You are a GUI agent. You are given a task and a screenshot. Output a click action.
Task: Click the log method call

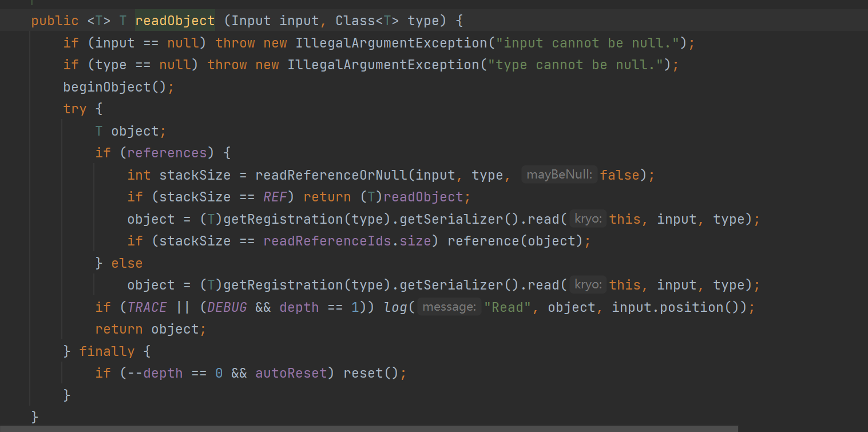[395, 307]
